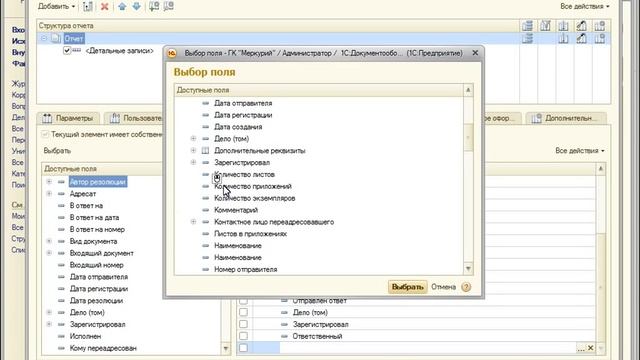Click the red delete X toolbar icon
This screenshot has width=640, height=360.
104,7
